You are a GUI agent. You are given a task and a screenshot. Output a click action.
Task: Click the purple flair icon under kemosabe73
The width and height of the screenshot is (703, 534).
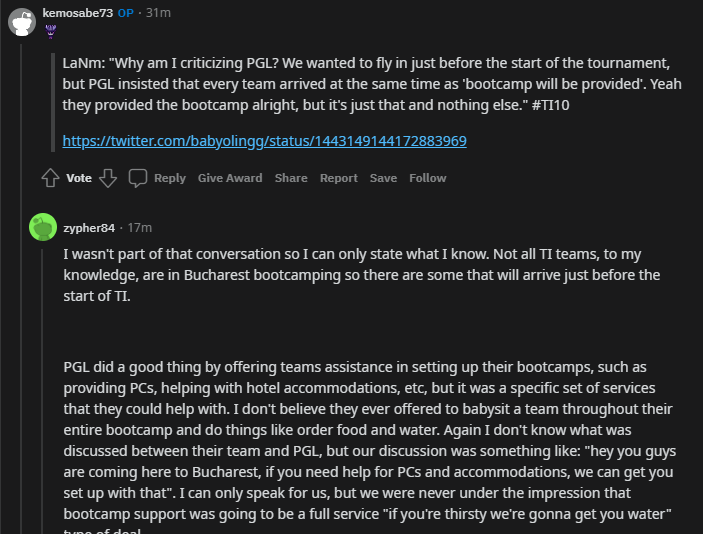click(50, 31)
